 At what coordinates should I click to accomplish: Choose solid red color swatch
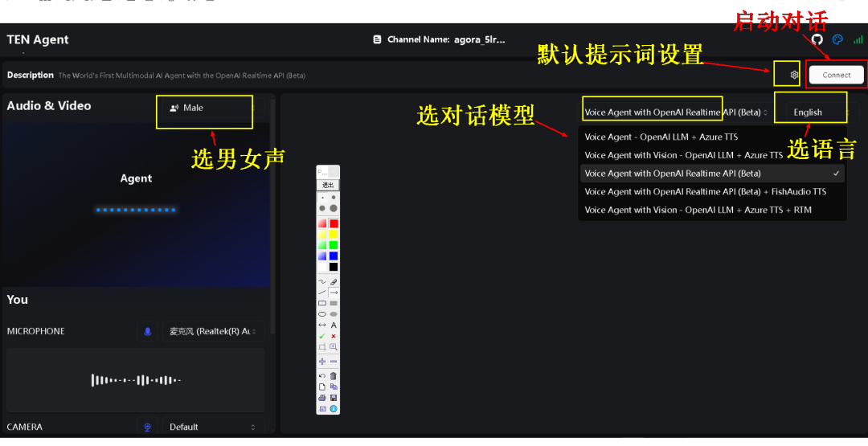(x=334, y=223)
